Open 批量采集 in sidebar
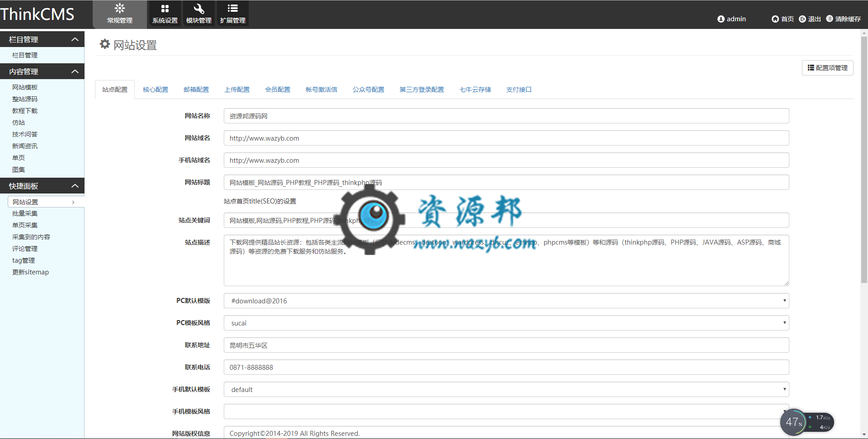This screenshot has height=439, width=868. (x=25, y=213)
